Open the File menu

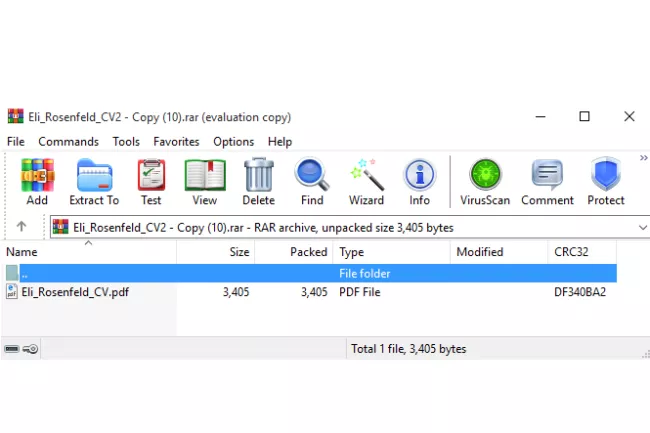coord(16,142)
